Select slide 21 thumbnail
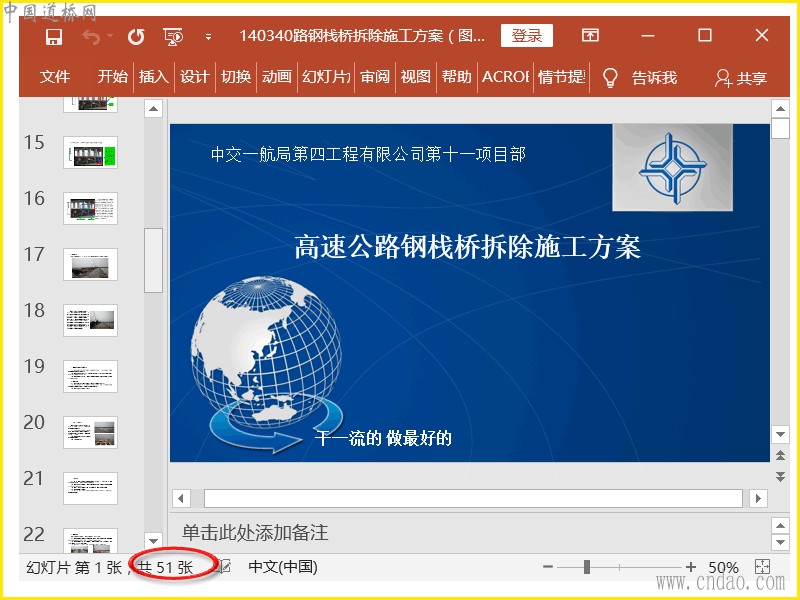 click(90, 488)
